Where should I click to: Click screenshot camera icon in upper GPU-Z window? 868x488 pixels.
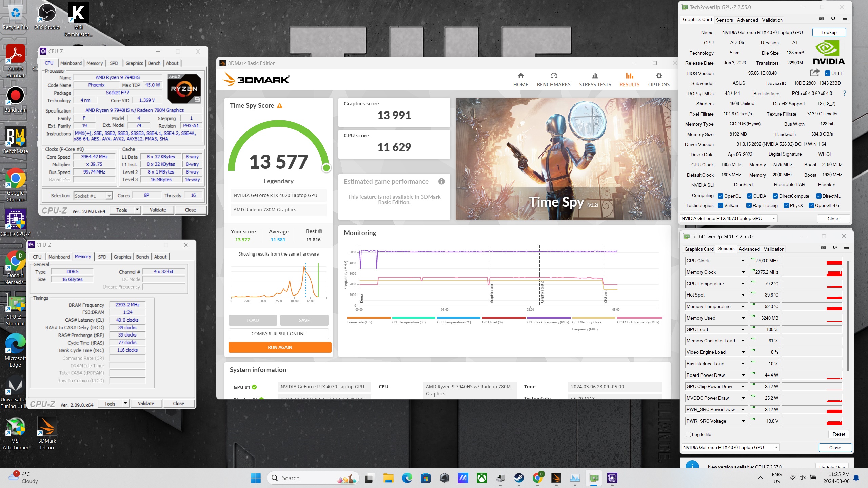pos(821,19)
